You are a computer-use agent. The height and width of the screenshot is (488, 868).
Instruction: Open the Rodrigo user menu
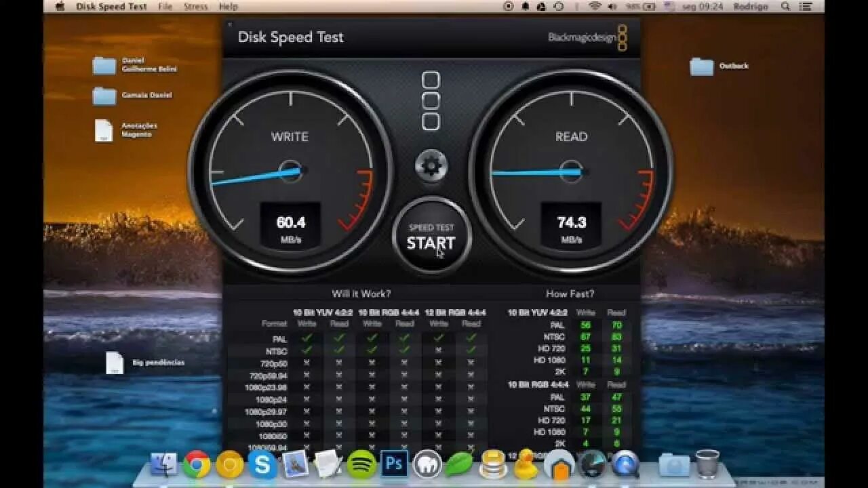pyautogui.click(x=751, y=6)
